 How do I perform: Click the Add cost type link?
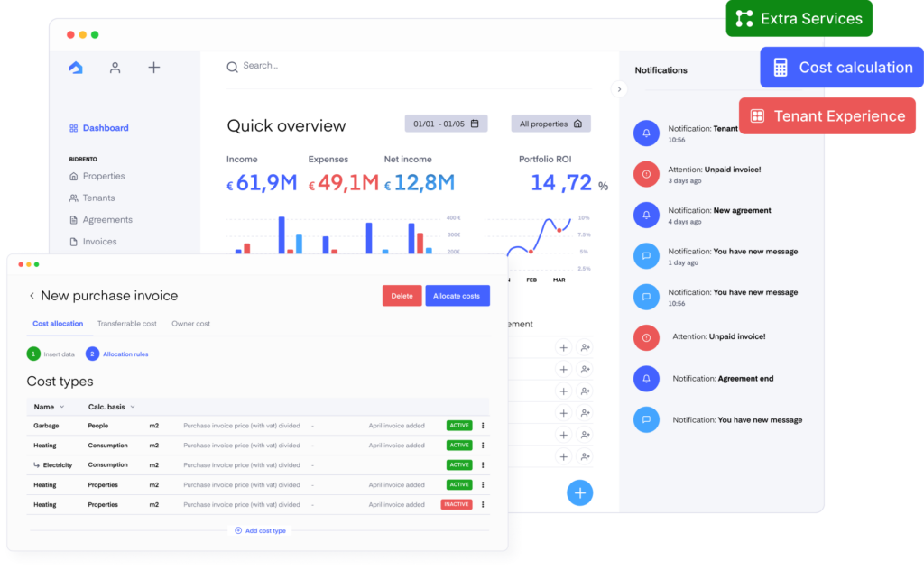[x=260, y=530]
